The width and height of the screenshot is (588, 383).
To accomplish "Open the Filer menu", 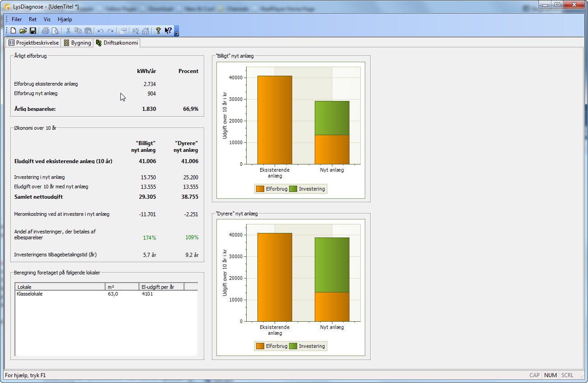I will (17, 19).
